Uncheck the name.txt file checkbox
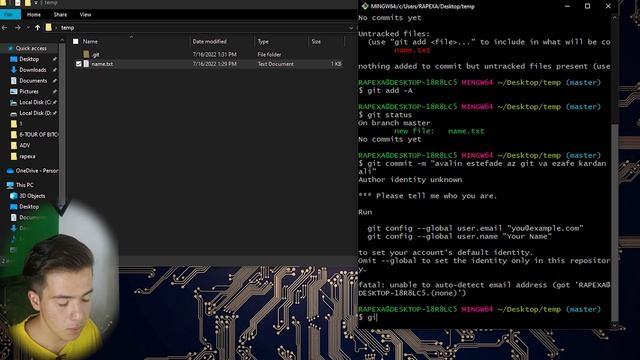The width and height of the screenshot is (640, 360). [x=78, y=64]
